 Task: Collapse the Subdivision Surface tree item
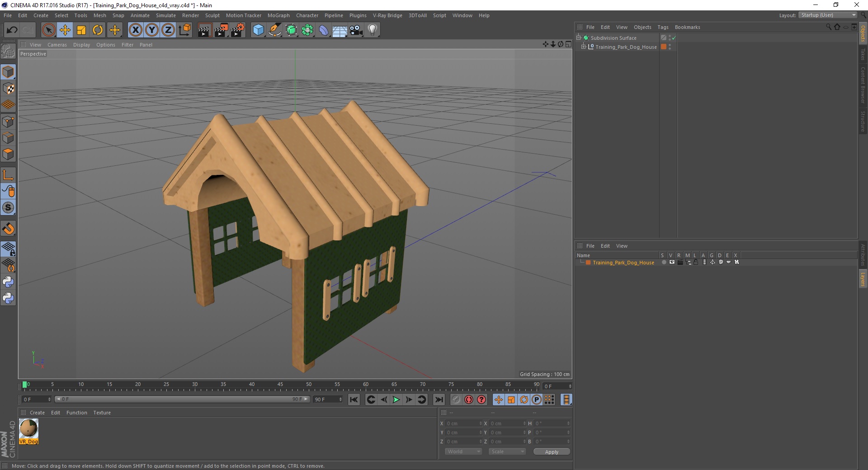[x=578, y=38]
